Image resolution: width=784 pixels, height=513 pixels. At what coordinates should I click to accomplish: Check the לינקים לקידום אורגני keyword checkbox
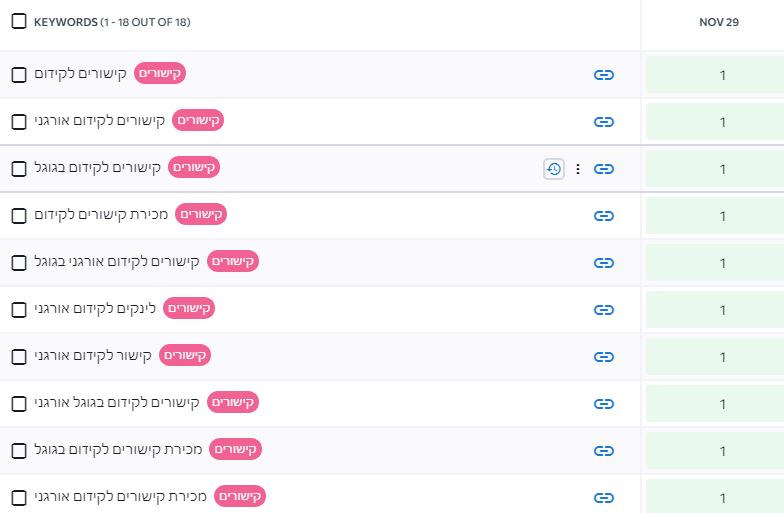tap(19, 310)
